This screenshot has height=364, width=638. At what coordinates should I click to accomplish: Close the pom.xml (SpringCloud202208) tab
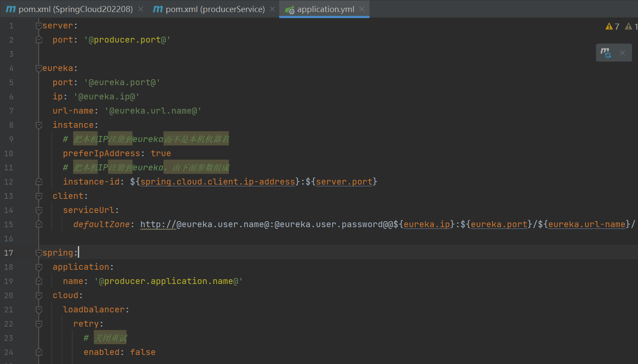[141, 9]
